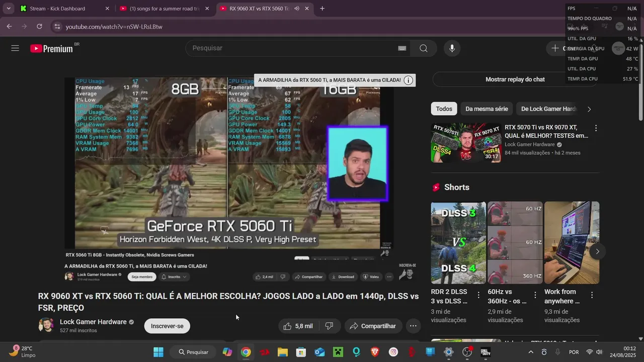Open Settings gear from taskbar
This screenshot has width=644, height=362.
pyautogui.click(x=449, y=352)
